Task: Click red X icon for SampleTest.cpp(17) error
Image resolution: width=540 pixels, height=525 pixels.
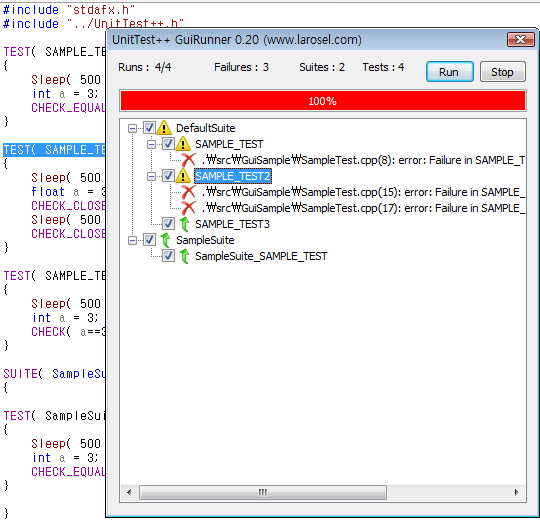Action: click(189, 208)
